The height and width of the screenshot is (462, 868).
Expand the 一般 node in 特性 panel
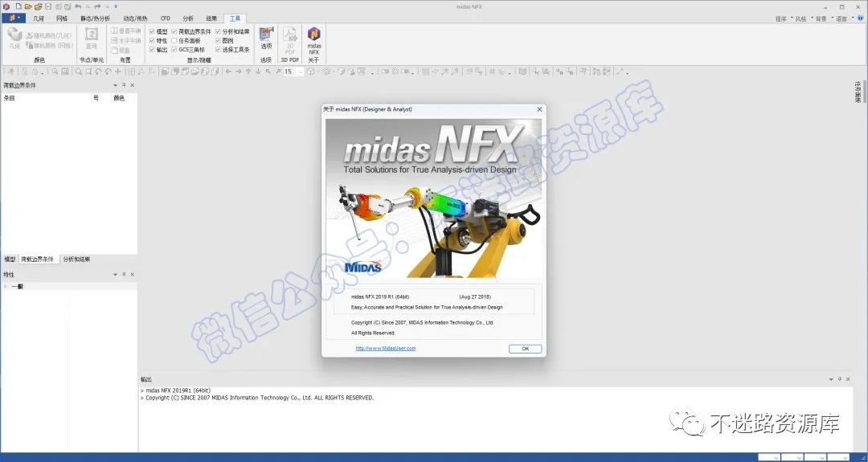(6, 287)
